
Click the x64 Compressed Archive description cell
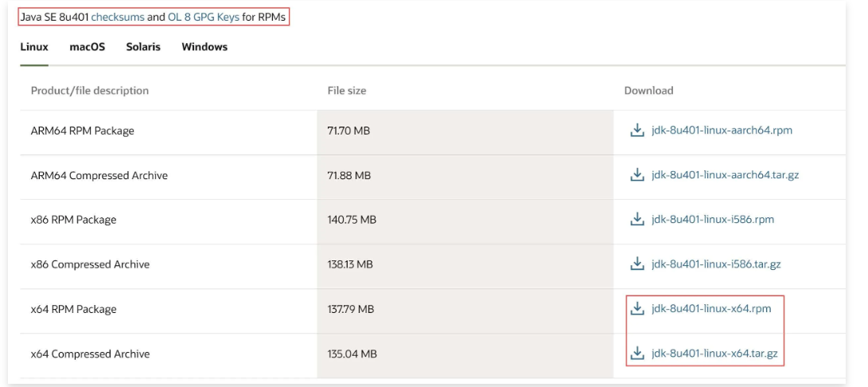coord(90,354)
